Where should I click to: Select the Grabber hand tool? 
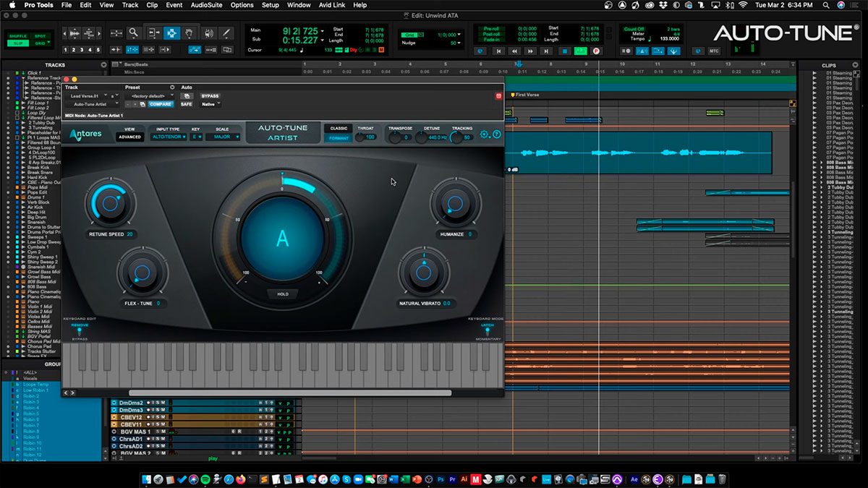pyautogui.click(x=189, y=33)
